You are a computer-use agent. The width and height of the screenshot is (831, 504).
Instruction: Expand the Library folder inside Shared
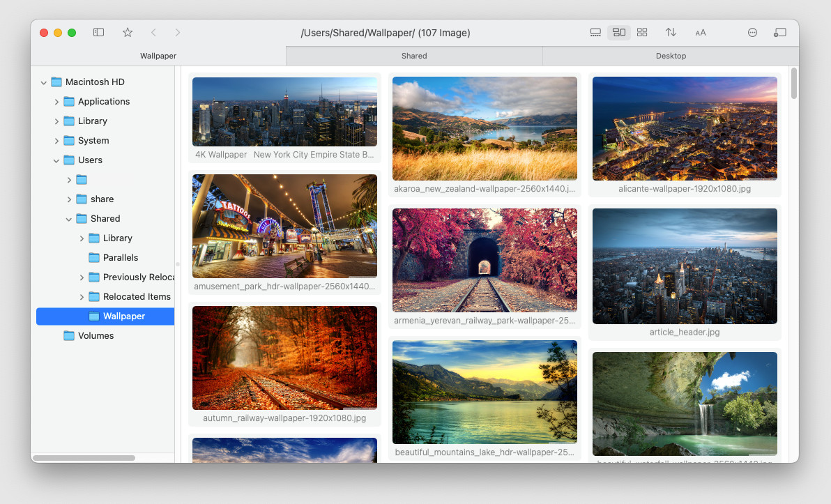(x=82, y=238)
